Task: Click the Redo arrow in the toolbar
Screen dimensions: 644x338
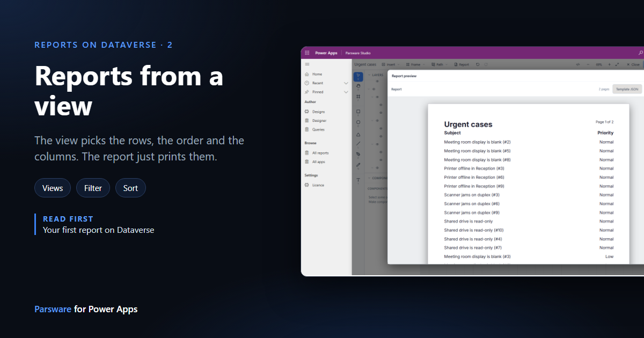Action: pyautogui.click(x=486, y=64)
